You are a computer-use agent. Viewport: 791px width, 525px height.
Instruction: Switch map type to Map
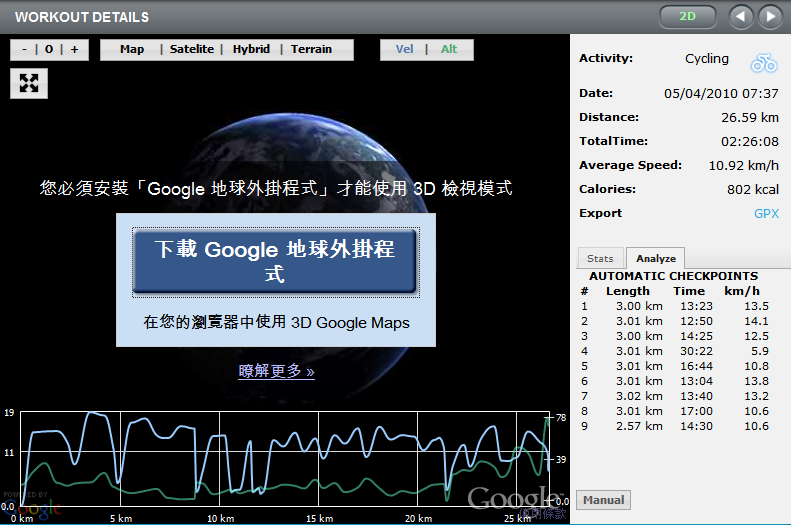[x=132, y=49]
